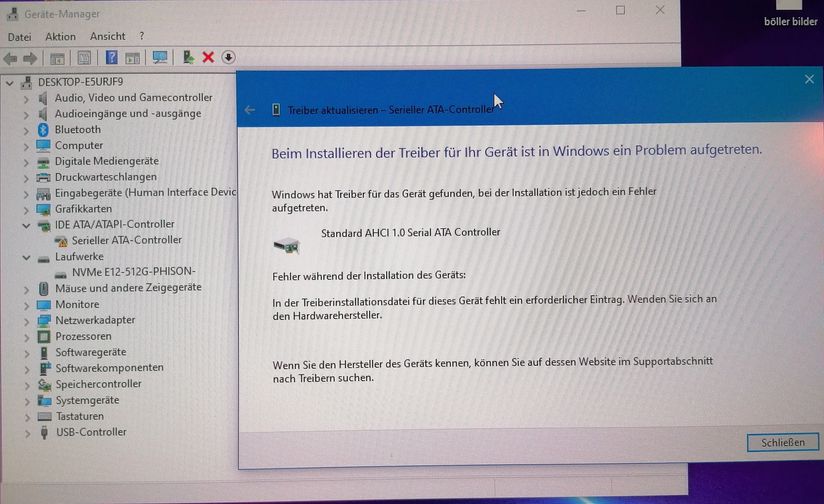824x504 pixels.
Task: Click the Bluetooth device category icon
Action: tap(43, 129)
